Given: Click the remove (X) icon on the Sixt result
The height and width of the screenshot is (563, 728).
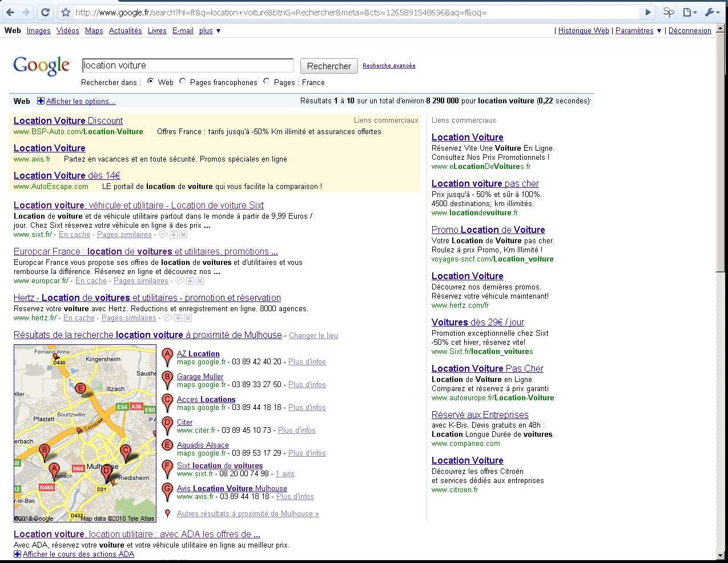Looking at the screenshot, I should (x=183, y=235).
